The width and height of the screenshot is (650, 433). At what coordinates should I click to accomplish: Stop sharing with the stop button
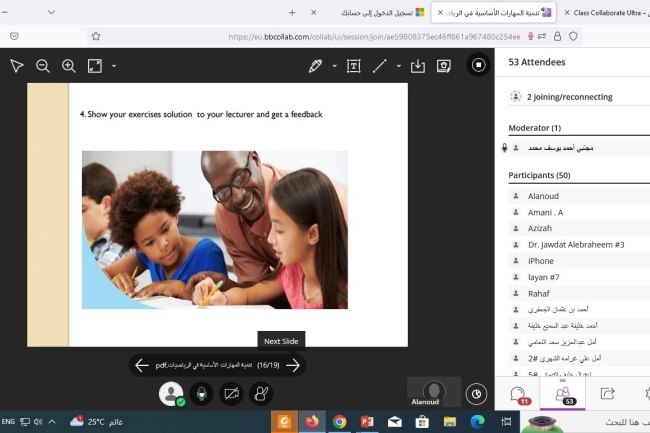coord(478,65)
